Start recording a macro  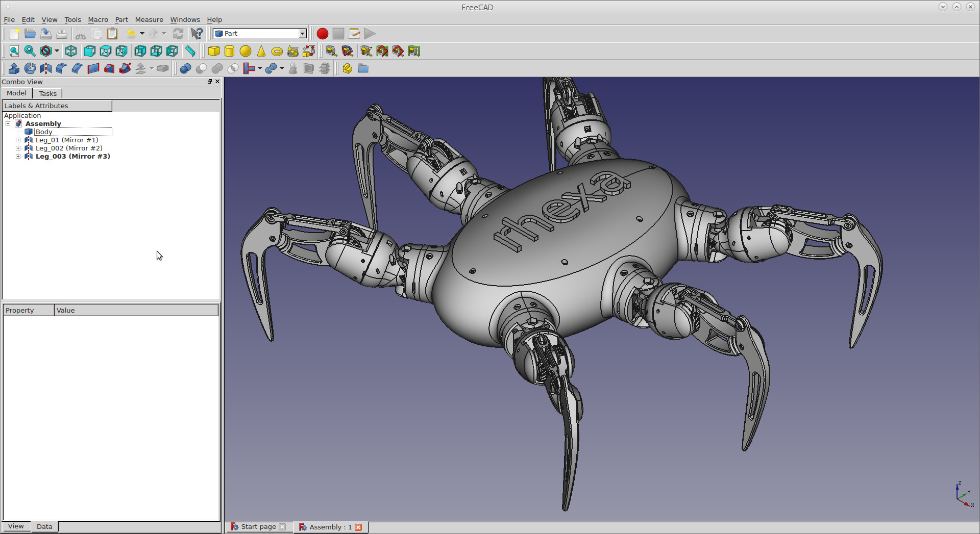coord(322,34)
